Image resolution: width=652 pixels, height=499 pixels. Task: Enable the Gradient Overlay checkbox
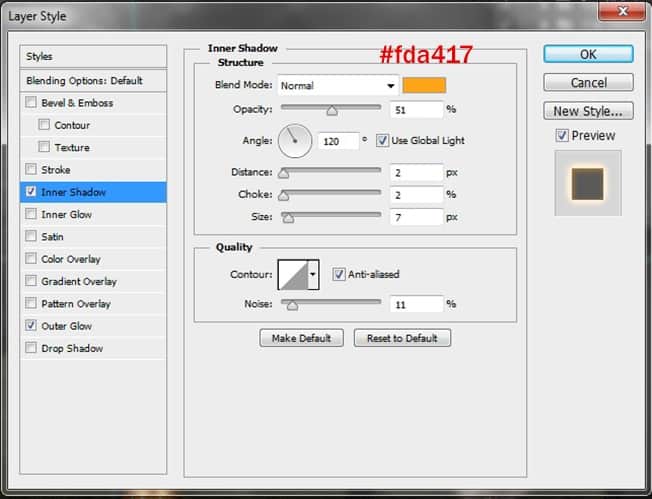point(31,281)
